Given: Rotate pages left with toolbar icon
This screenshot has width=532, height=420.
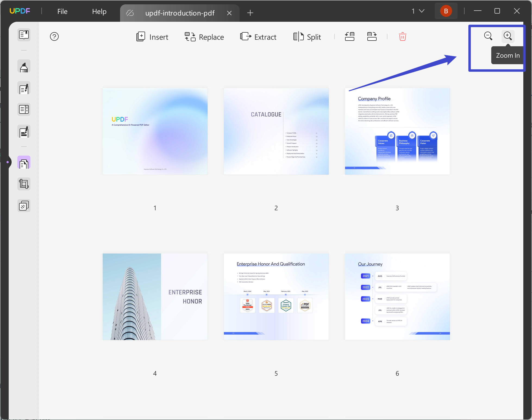Looking at the screenshot, I should 349,36.
